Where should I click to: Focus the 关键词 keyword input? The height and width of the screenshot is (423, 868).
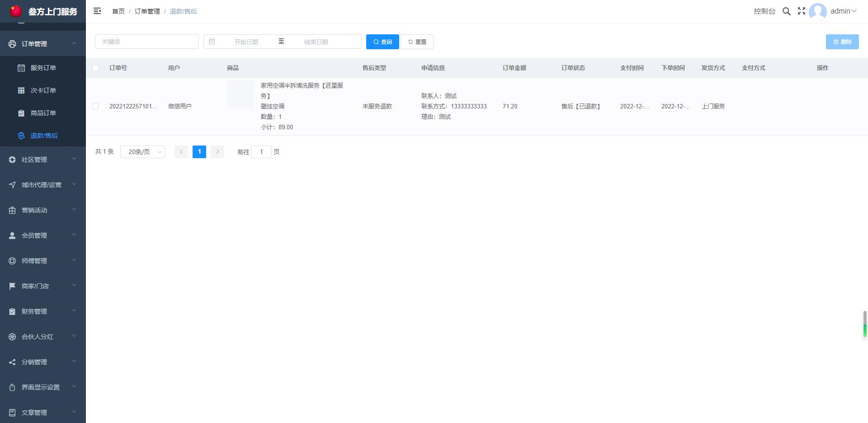(x=147, y=42)
